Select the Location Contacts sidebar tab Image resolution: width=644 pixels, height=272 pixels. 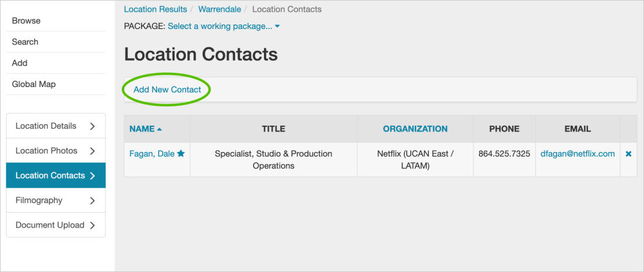point(50,175)
